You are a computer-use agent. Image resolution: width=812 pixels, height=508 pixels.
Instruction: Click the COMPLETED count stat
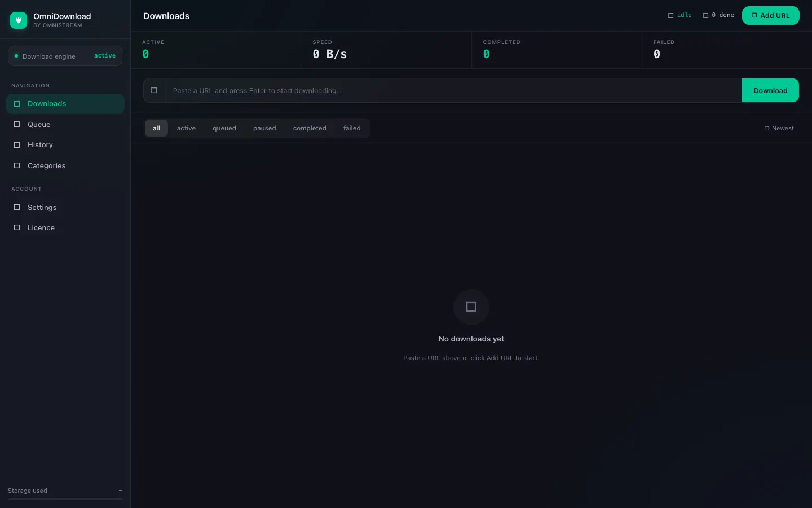click(x=487, y=54)
